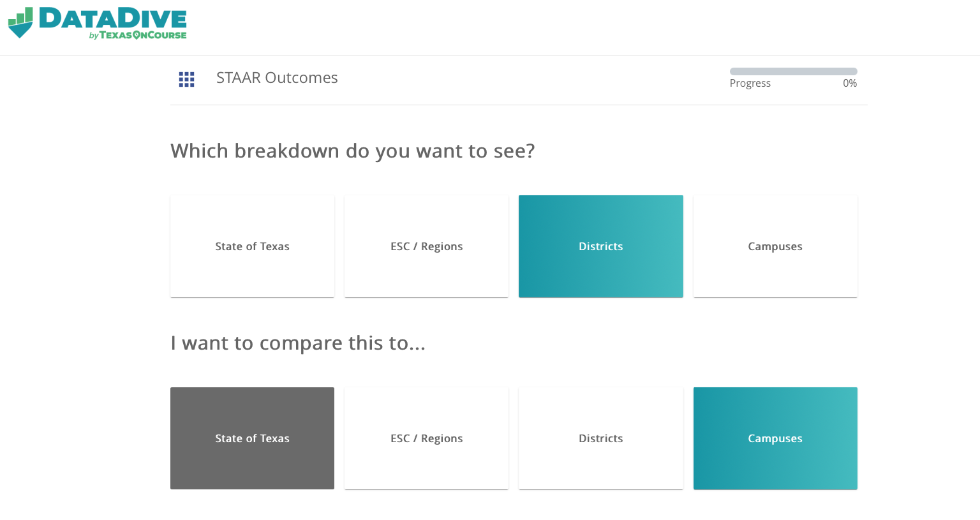Click divider line below STAAR Outcomes

coord(519,105)
